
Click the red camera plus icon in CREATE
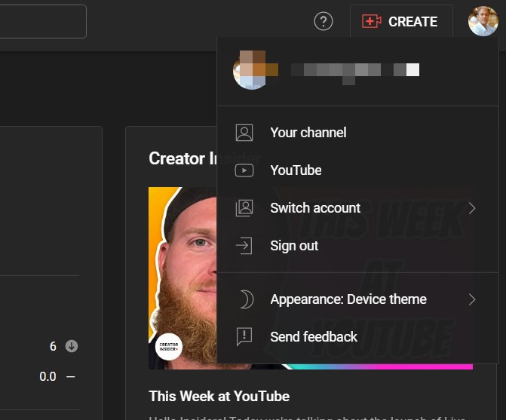pos(372,21)
